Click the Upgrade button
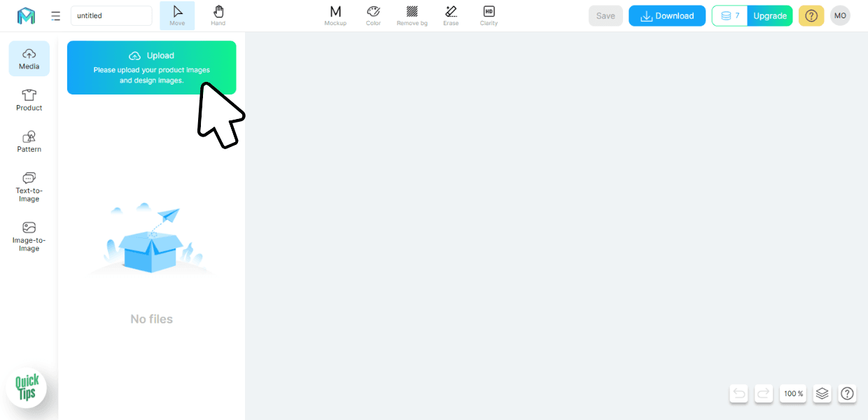Viewport: 868px width, 420px height. (x=770, y=16)
